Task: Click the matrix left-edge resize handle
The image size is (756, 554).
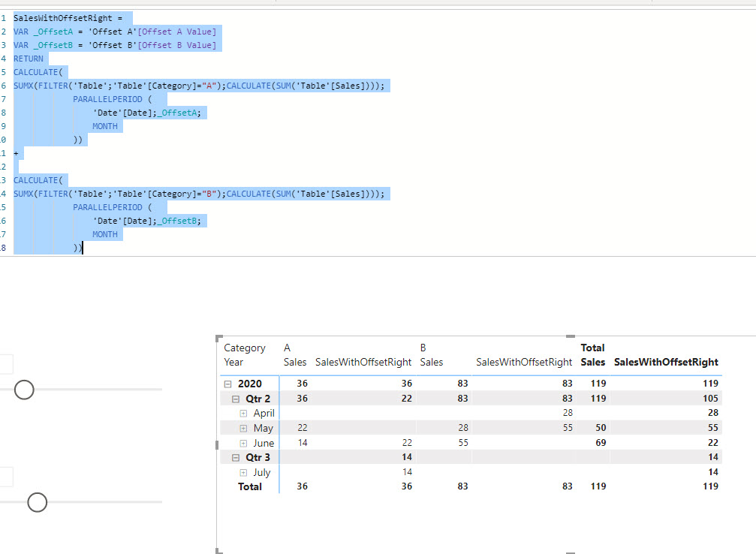Action: coord(217,444)
